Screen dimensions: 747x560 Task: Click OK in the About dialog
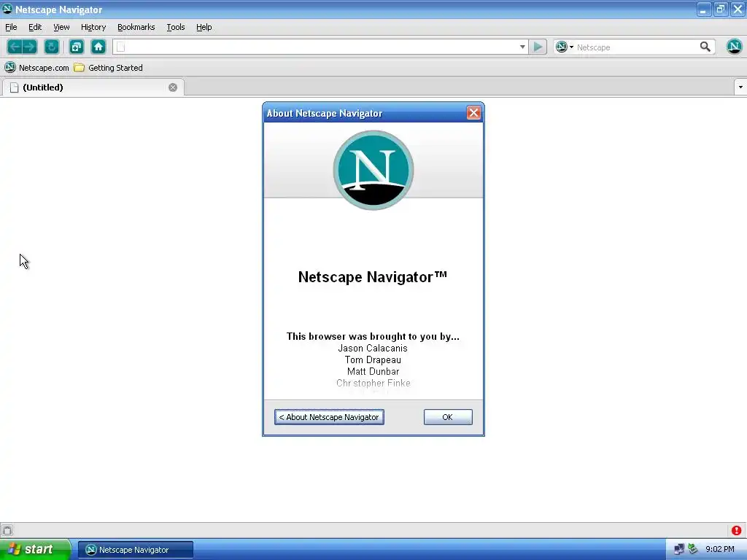[x=448, y=417]
